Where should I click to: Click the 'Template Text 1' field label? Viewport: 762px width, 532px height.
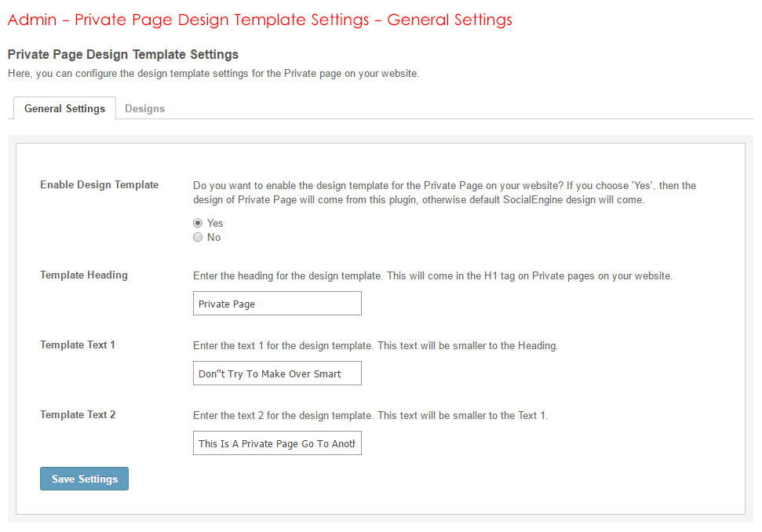point(78,345)
